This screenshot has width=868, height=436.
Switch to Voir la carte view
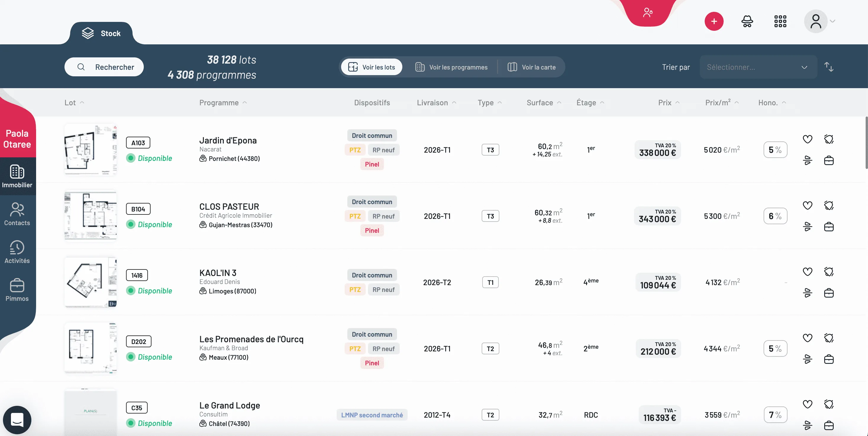point(531,67)
